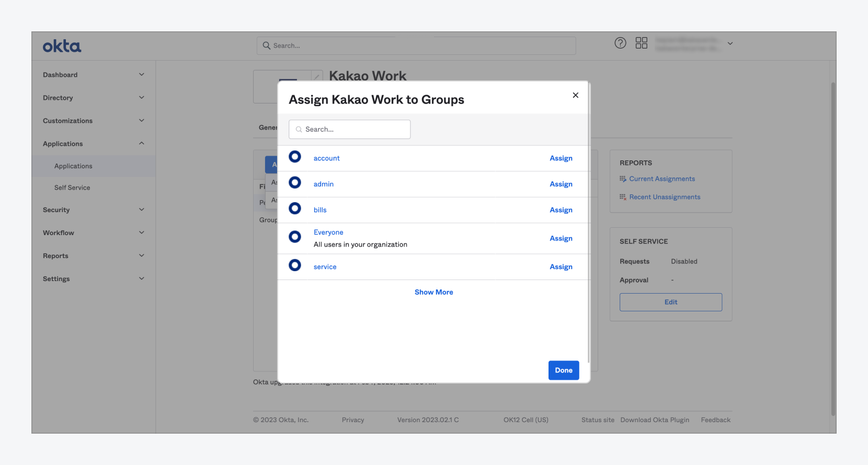Click the Everyone group circle icon

pos(295,237)
